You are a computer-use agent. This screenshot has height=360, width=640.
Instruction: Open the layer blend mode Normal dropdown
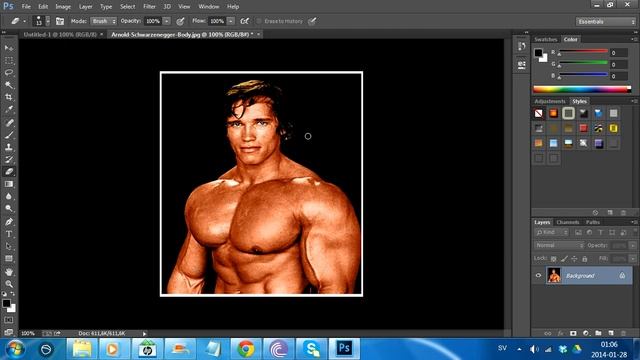coord(559,245)
